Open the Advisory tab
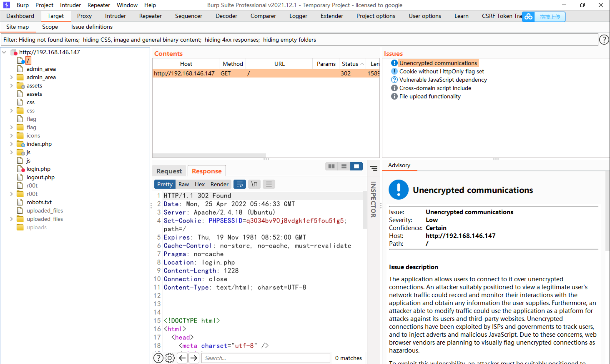The width and height of the screenshot is (610, 364). [399, 165]
